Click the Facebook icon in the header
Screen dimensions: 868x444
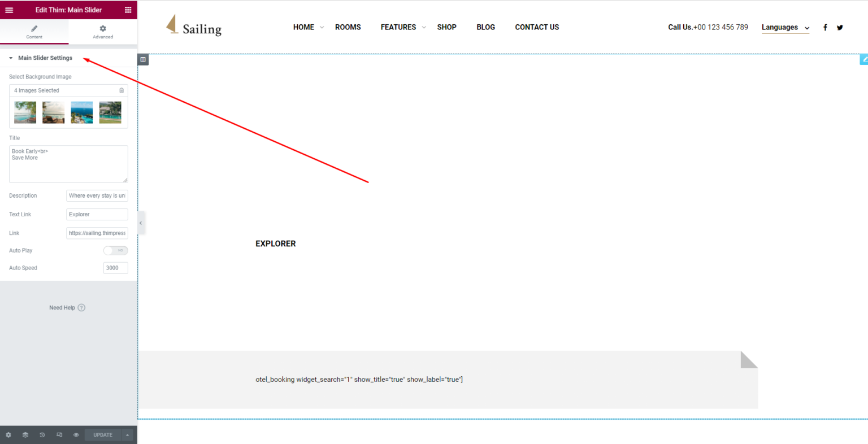pyautogui.click(x=825, y=27)
